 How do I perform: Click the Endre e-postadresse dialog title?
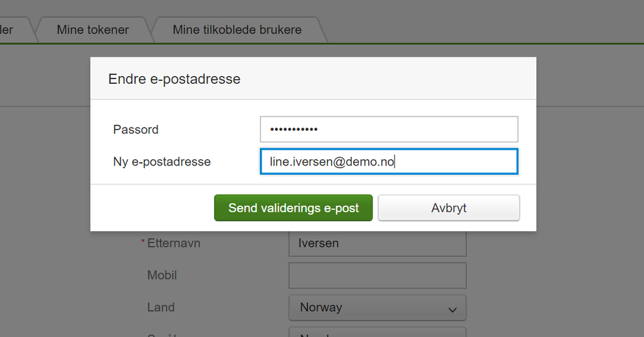(x=174, y=79)
